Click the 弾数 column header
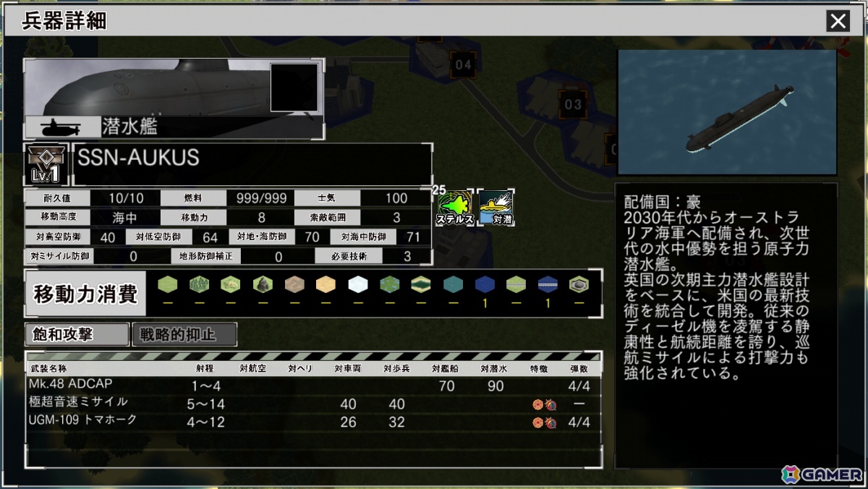The width and height of the screenshot is (868, 489). pos(579,369)
